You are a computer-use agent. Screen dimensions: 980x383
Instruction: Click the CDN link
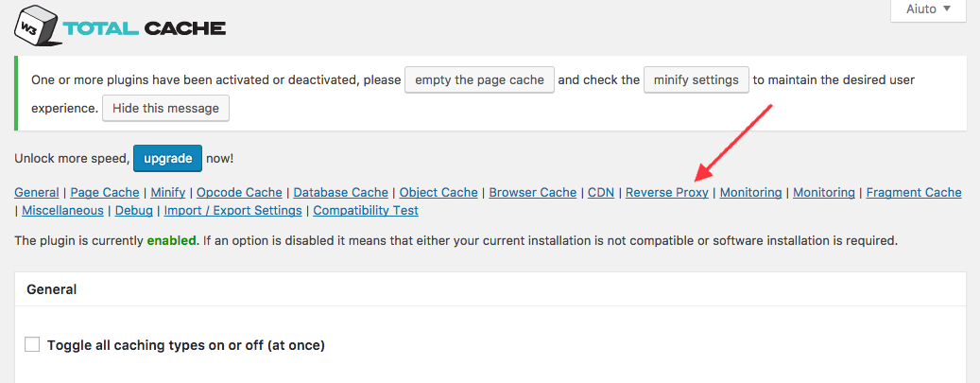[601, 193]
